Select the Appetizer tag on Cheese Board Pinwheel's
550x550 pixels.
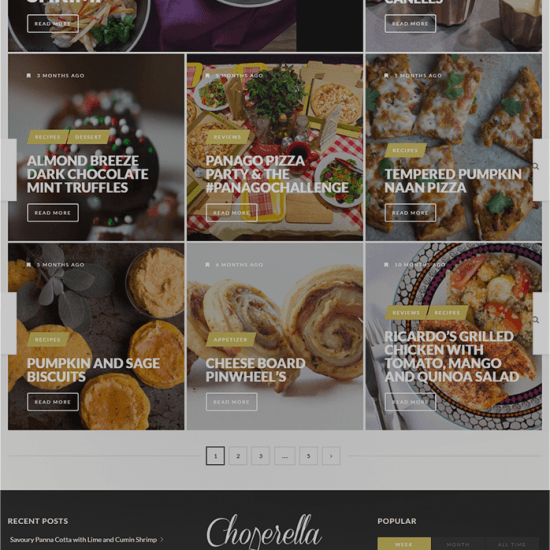point(230,340)
